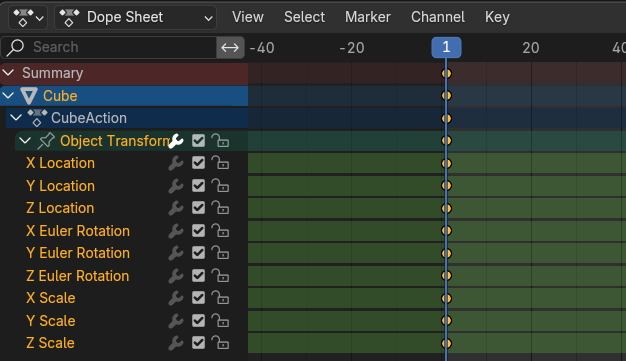Select the Y Scale channel name
The image size is (626, 361).
point(51,321)
